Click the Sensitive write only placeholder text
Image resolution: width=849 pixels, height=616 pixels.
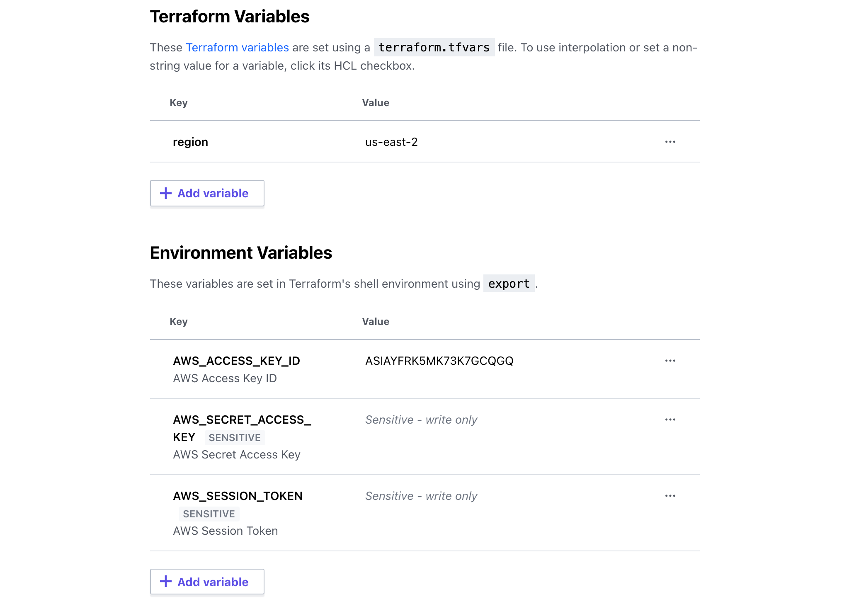(421, 420)
